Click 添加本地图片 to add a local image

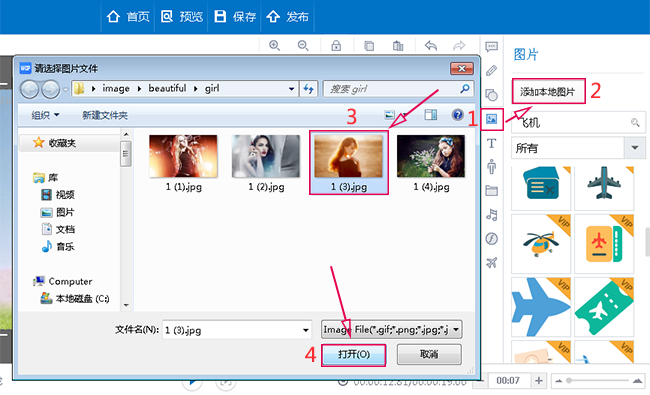[548, 92]
